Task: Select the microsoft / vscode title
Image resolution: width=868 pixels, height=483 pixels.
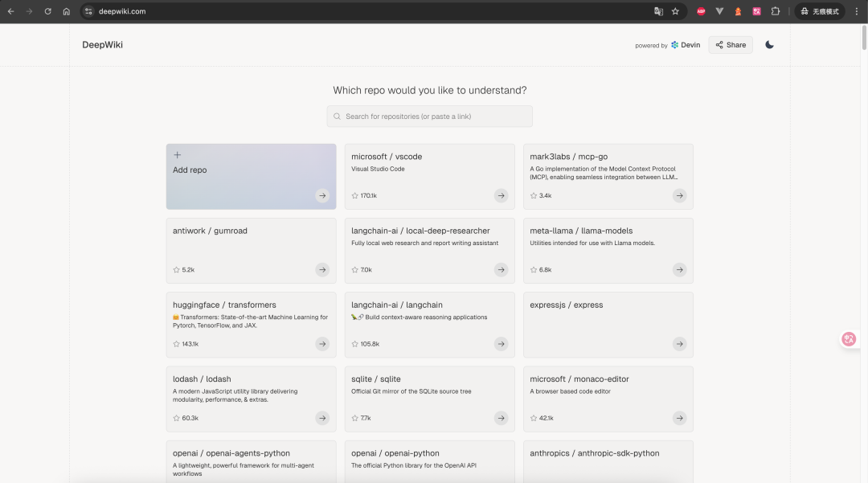Action: point(387,157)
